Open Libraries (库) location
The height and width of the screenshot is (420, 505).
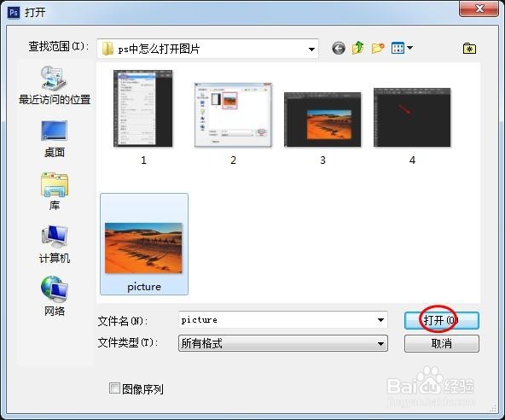point(54,191)
